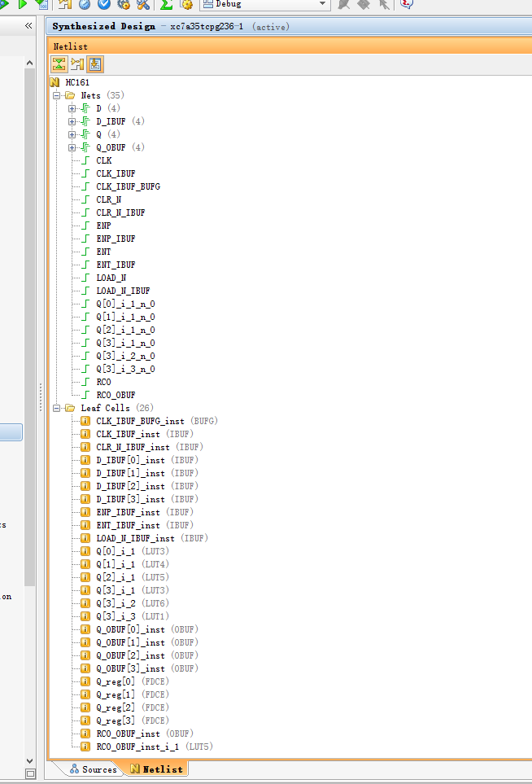Click the net icon beside ENP

(x=86, y=225)
